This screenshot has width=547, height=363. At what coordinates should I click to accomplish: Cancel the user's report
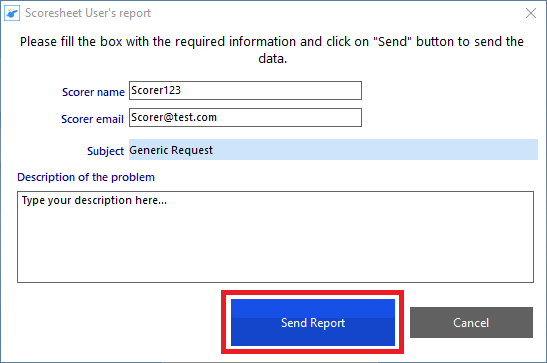pos(471,323)
